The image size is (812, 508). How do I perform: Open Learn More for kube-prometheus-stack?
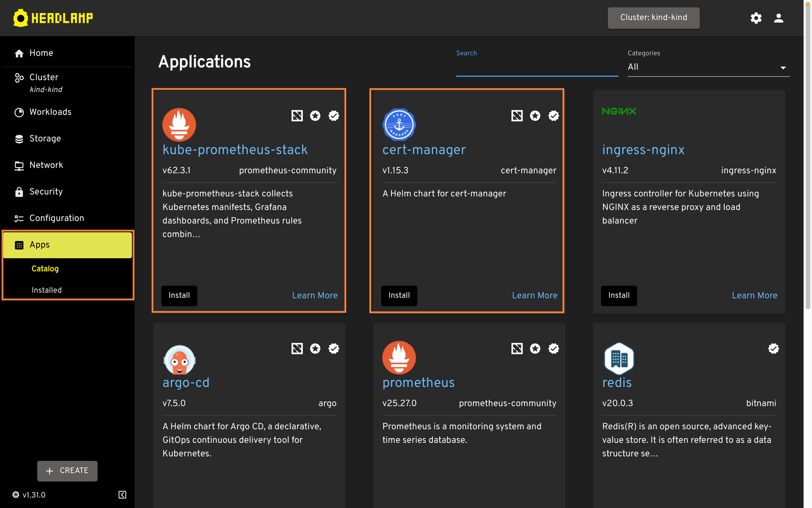pos(315,295)
